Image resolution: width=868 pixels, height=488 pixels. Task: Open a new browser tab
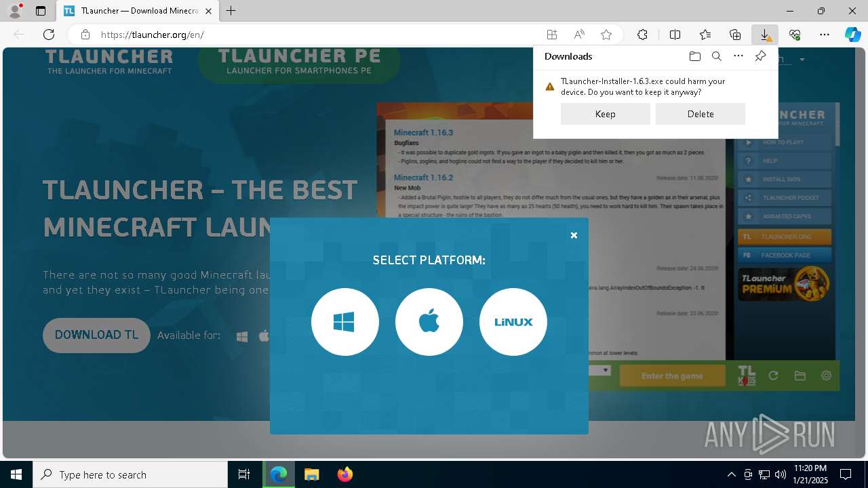[x=231, y=11]
